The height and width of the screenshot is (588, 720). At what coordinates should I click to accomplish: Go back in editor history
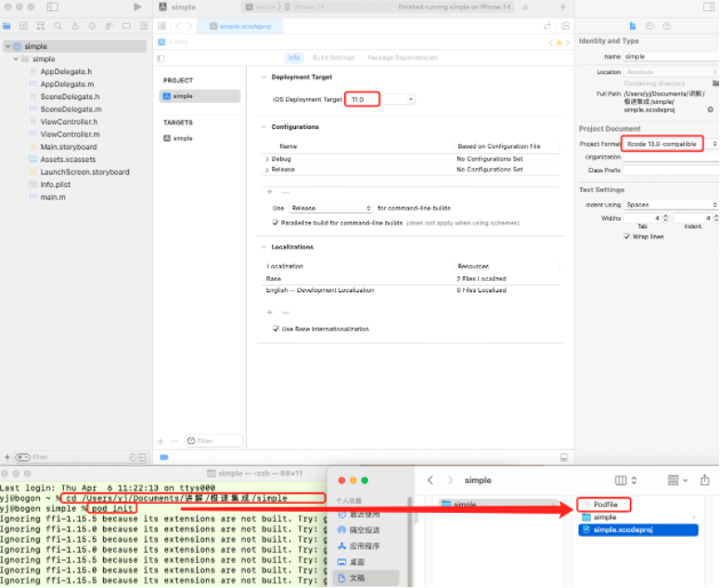(x=179, y=26)
